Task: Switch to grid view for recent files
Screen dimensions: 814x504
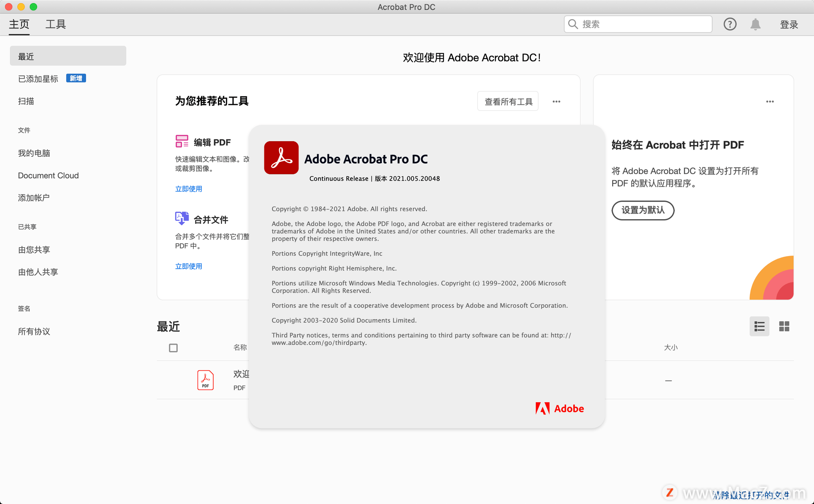Action: coord(784,326)
